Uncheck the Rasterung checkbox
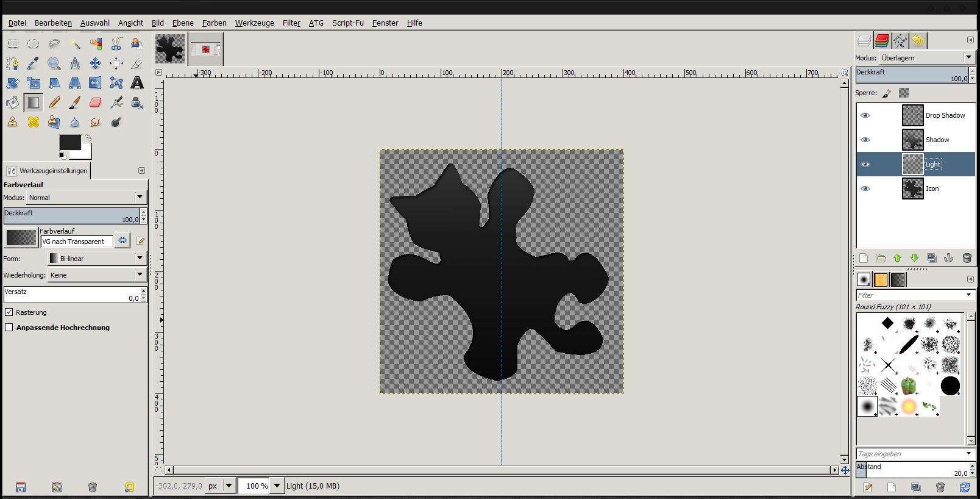 9,312
